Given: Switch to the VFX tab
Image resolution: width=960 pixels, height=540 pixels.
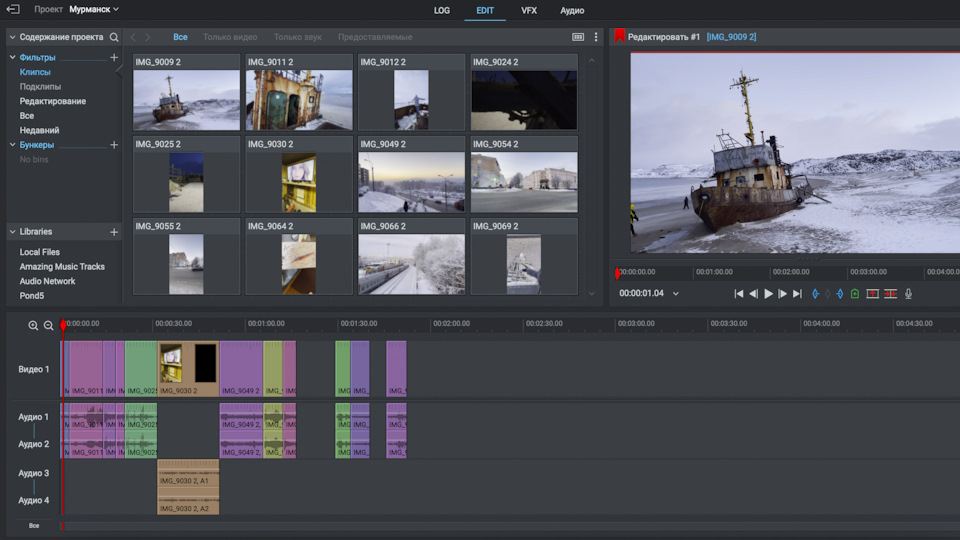Looking at the screenshot, I should (x=529, y=10).
